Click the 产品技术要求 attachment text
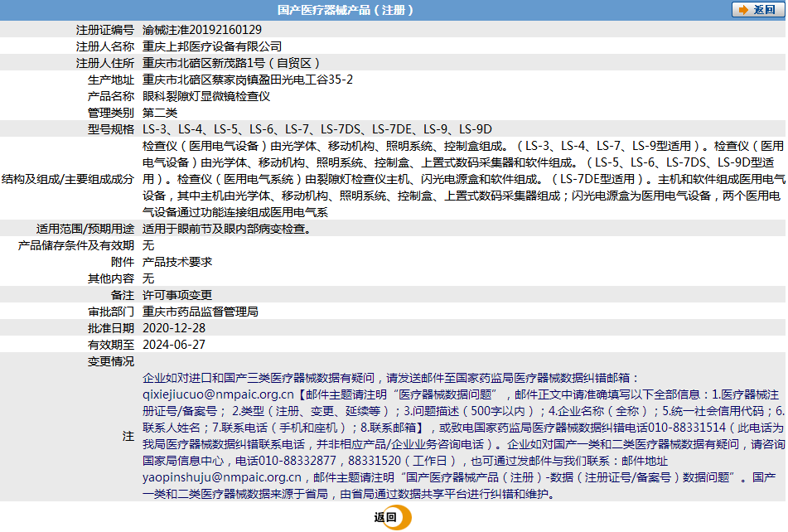The image size is (788, 532). point(177,262)
